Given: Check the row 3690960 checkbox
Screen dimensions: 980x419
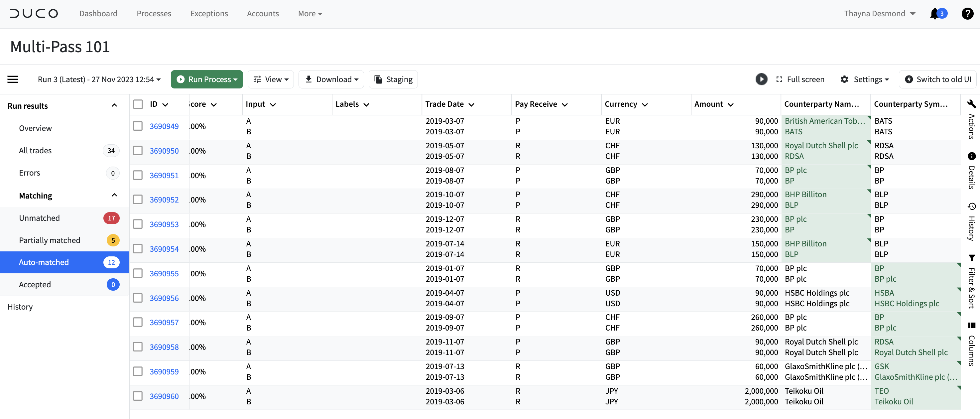Looking at the screenshot, I should (138, 396).
